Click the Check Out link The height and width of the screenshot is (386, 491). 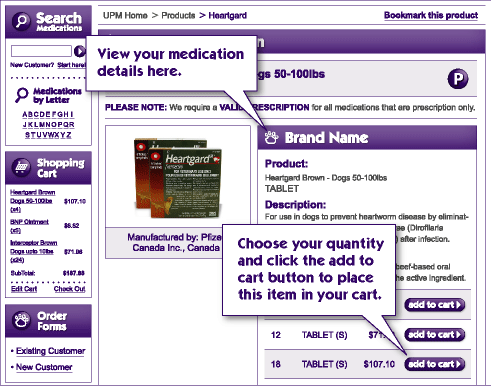point(70,289)
